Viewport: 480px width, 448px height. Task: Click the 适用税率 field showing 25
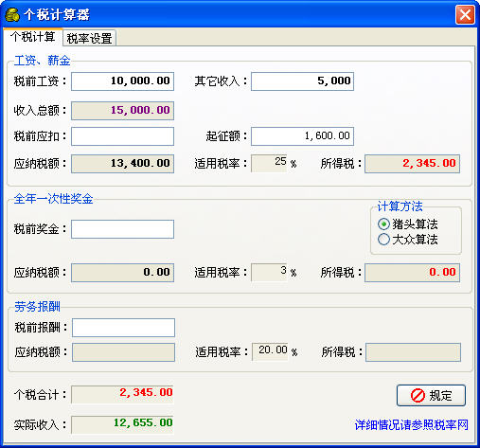(x=269, y=163)
